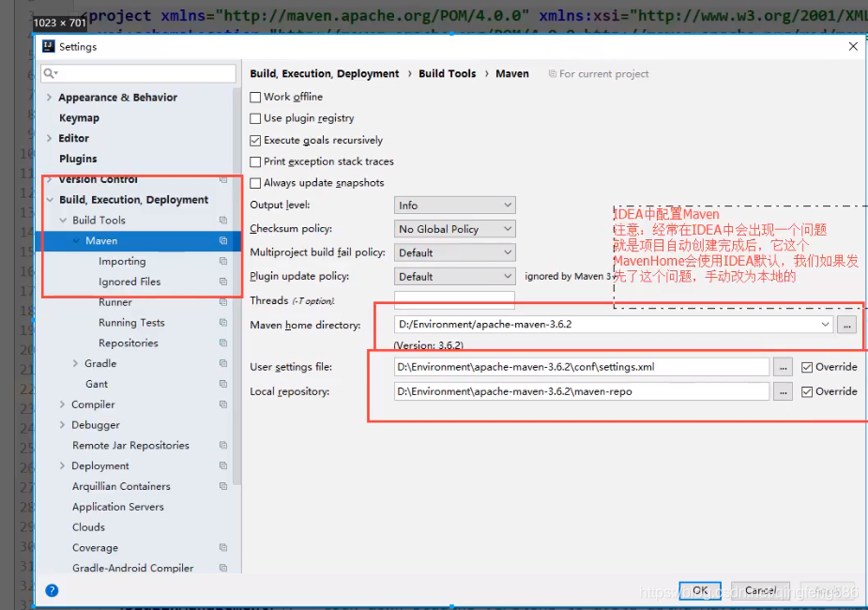The width and height of the screenshot is (868, 610).
Task: Click the project-scope icon on the Deployment row
Action: point(223,466)
